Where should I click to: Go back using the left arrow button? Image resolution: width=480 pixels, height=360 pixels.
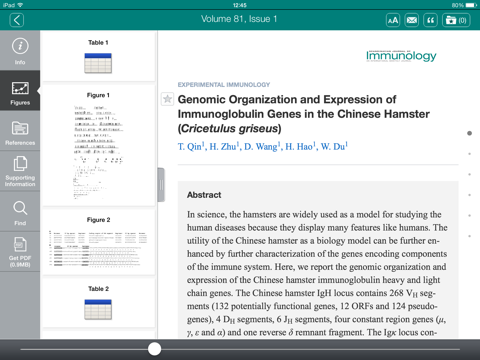click(17, 20)
